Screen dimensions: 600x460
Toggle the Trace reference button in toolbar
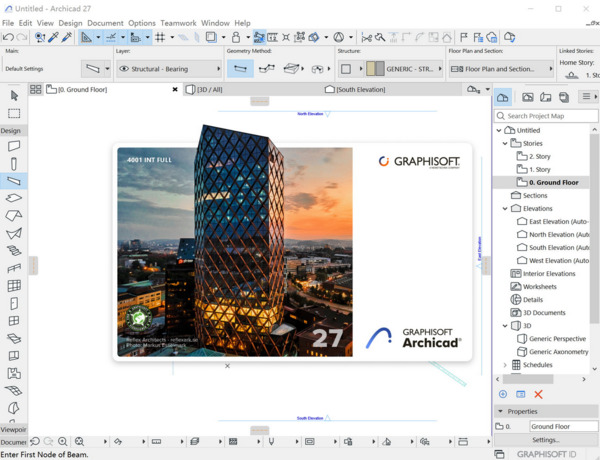210,37
